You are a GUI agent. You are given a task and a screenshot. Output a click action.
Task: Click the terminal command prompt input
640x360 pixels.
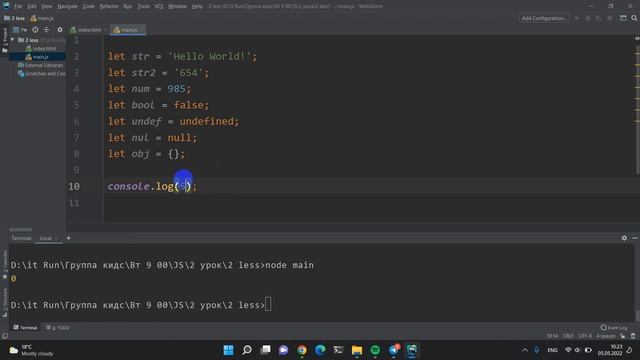tap(268, 304)
